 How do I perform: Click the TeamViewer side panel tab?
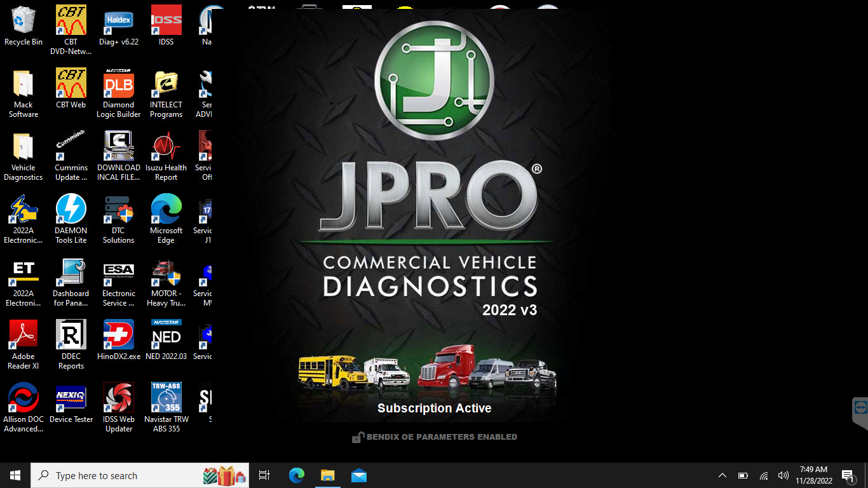(860, 407)
